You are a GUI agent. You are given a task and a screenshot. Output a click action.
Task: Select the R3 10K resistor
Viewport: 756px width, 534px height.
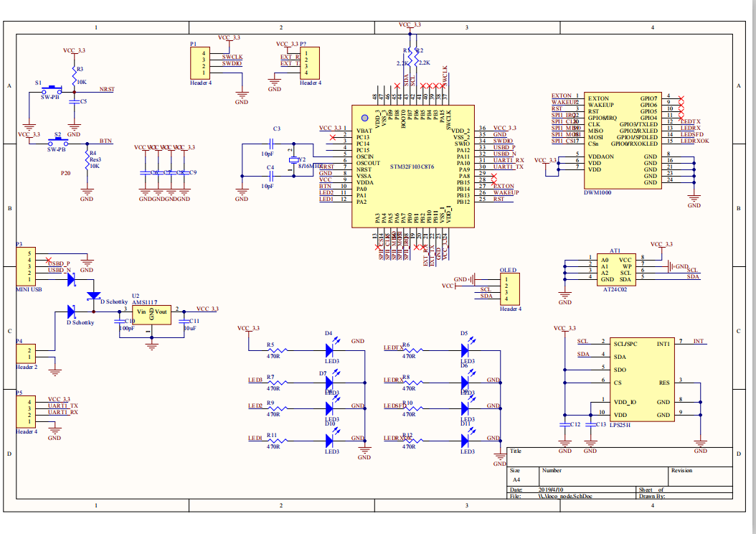click(73, 74)
